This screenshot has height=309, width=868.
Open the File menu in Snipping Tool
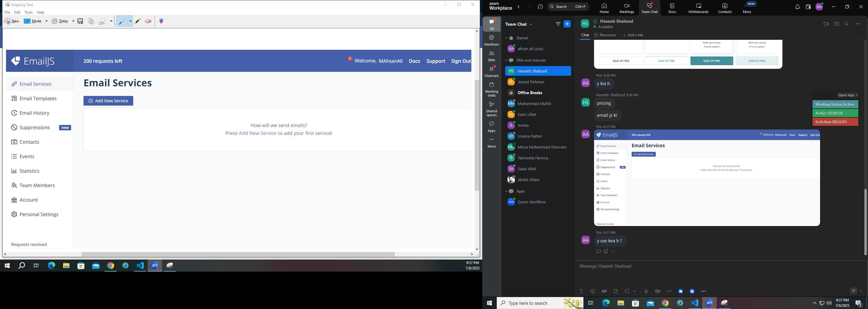(8, 12)
